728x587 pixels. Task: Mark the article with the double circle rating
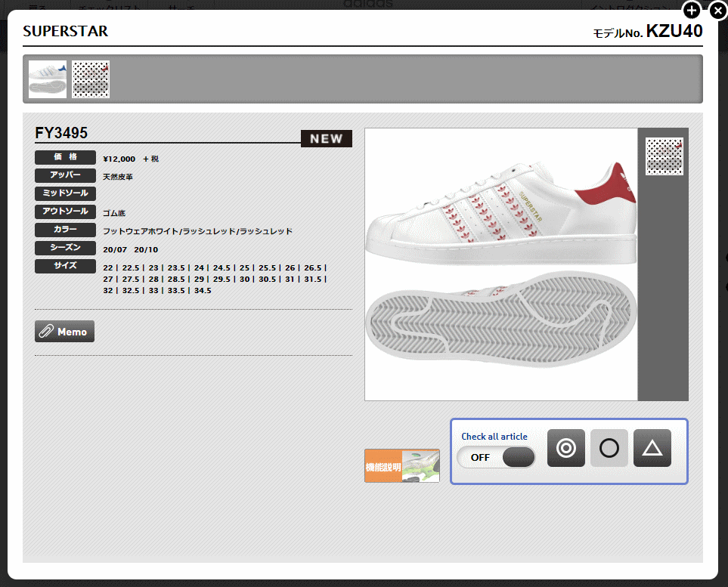[x=566, y=448]
